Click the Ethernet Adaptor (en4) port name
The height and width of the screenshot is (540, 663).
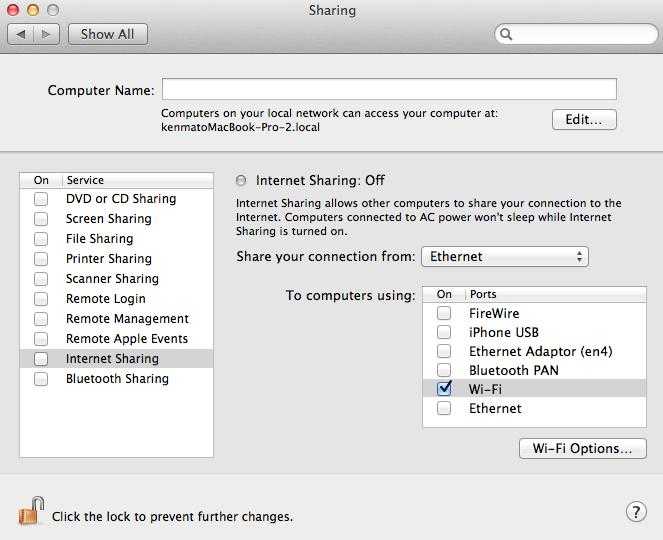coord(540,351)
